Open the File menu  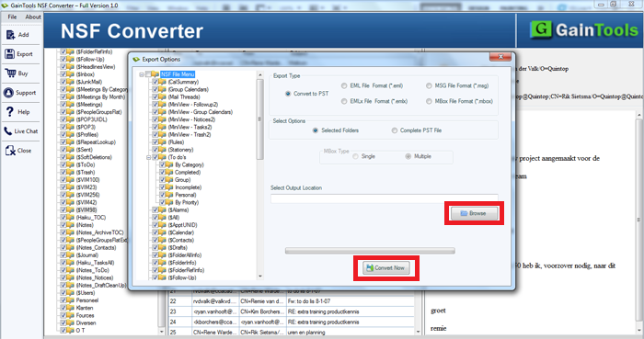(12, 17)
